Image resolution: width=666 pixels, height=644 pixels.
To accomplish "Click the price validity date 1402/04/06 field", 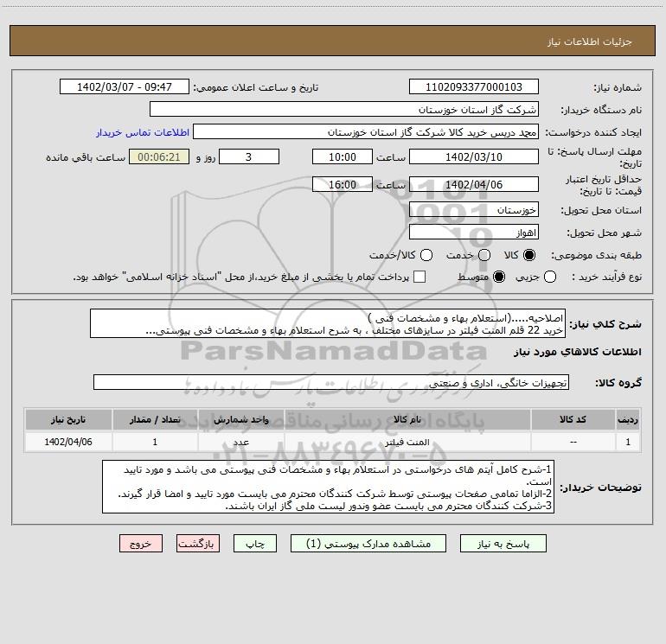I will (x=474, y=184).
